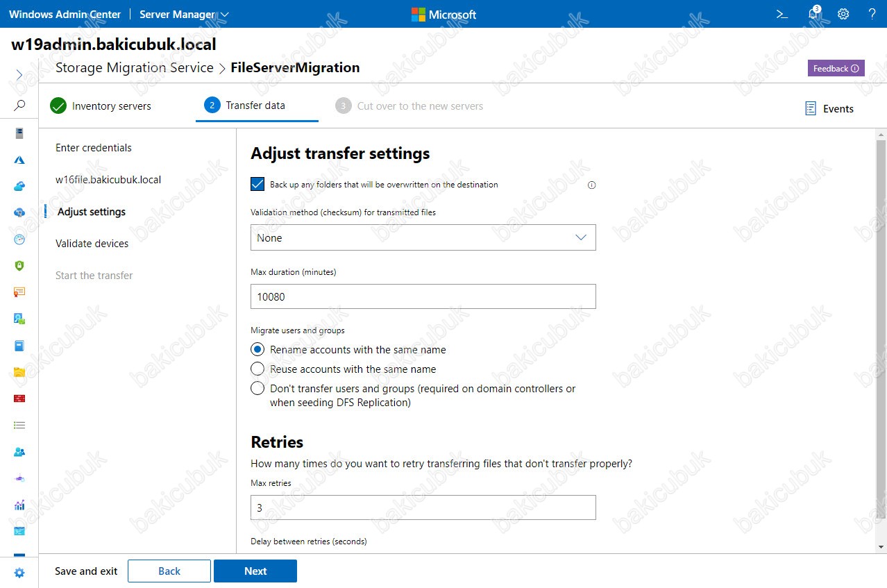
Task: Open the Azure Backup cloud icon
Action: [19, 186]
